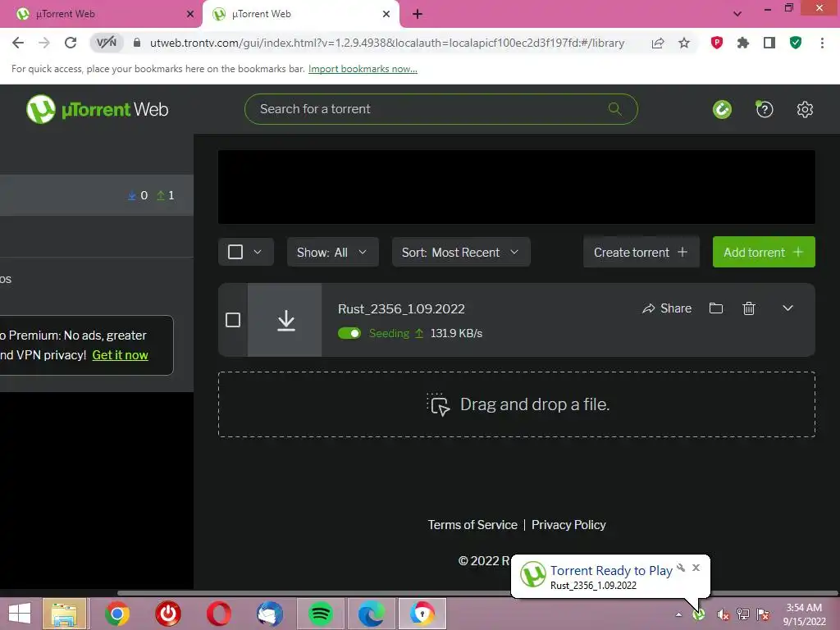The image size is (840, 630).
Task: Reload the page
Action: (x=71, y=43)
